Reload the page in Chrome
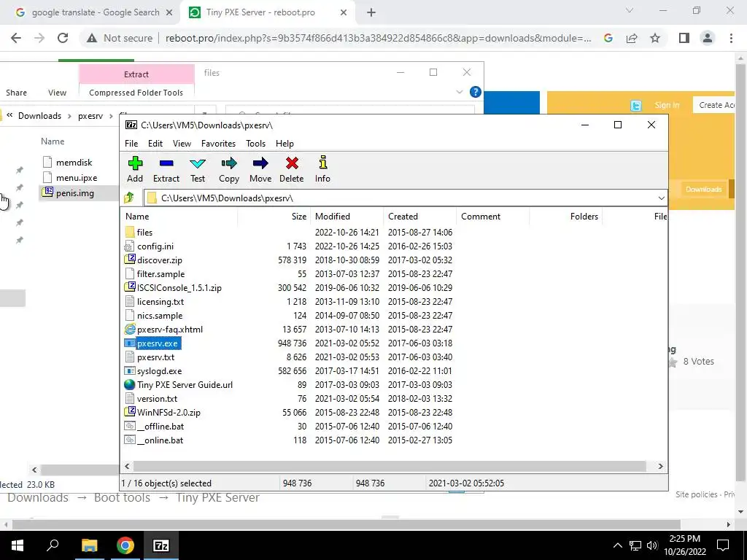 [63, 38]
